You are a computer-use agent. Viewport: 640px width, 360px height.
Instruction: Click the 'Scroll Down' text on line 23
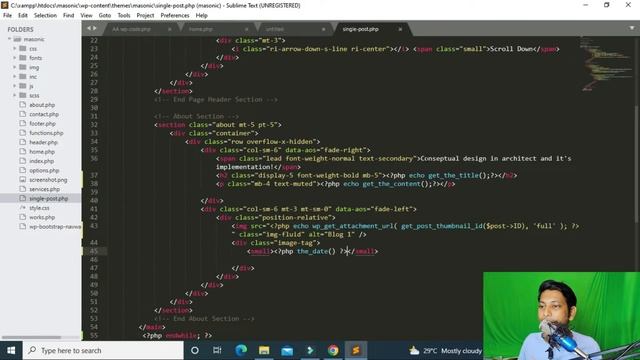point(513,49)
